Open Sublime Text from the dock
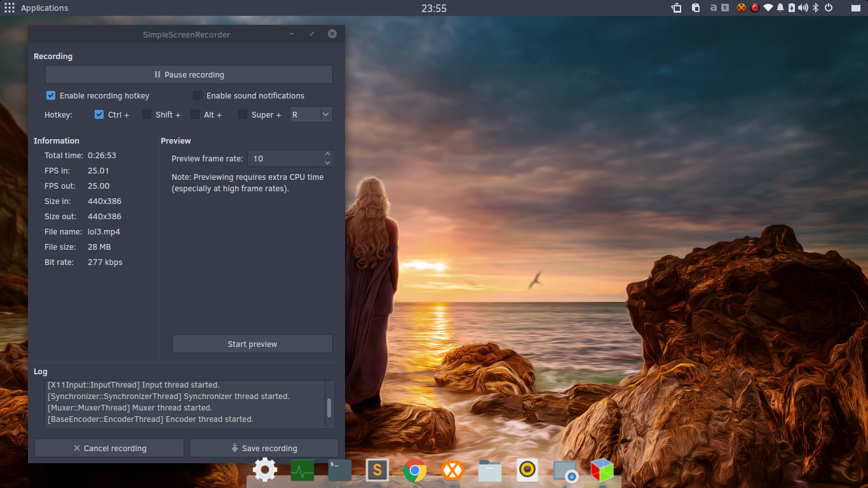The height and width of the screenshot is (488, 868). (377, 470)
